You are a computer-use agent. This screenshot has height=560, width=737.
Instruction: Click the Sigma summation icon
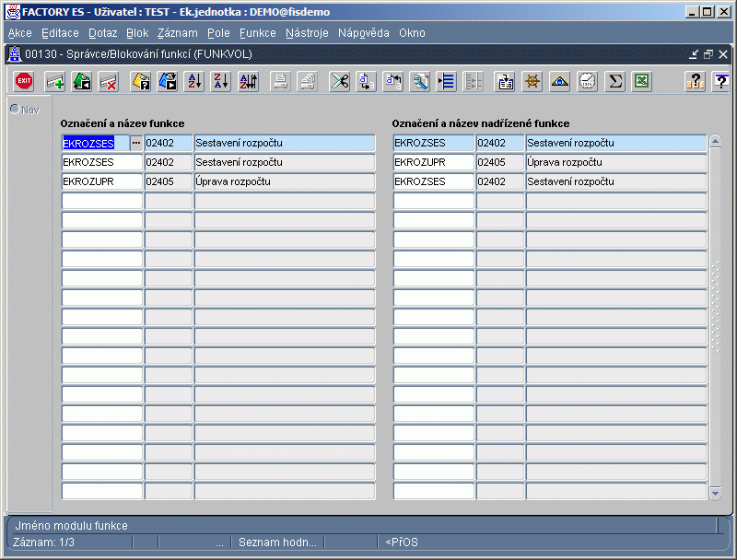614,81
